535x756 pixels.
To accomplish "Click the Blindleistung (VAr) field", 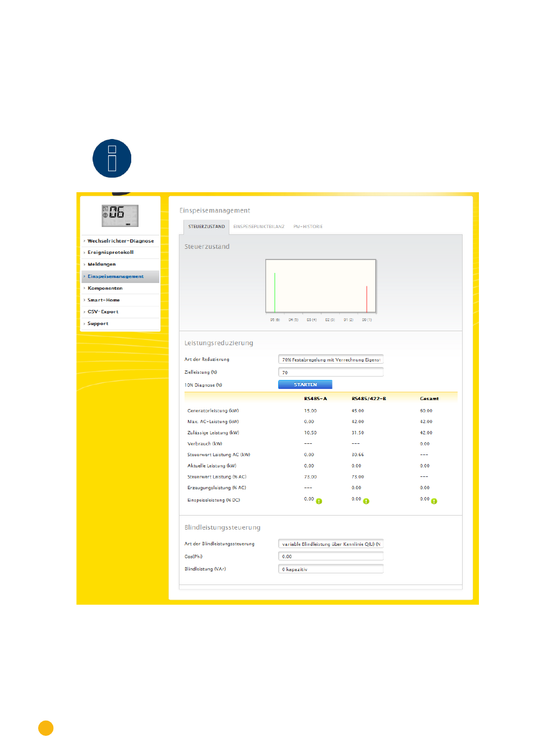I will pyautogui.click(x=331, y=569).
